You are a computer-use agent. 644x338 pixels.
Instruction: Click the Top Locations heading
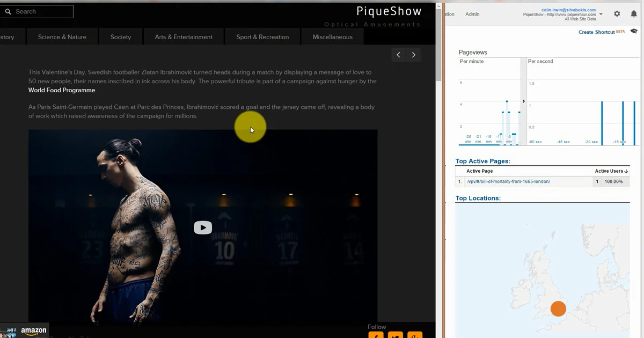point(478,198)
